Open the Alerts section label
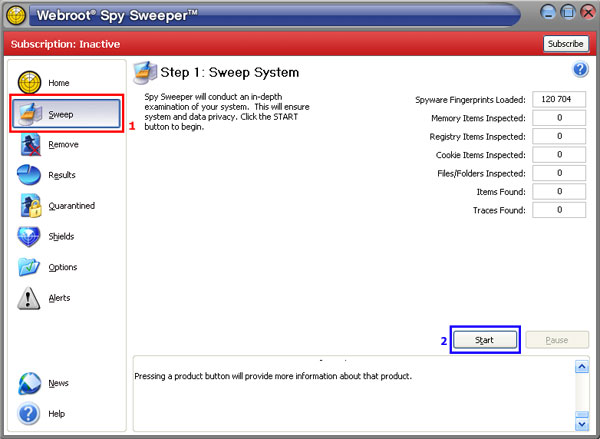 (x=59, y=298)
